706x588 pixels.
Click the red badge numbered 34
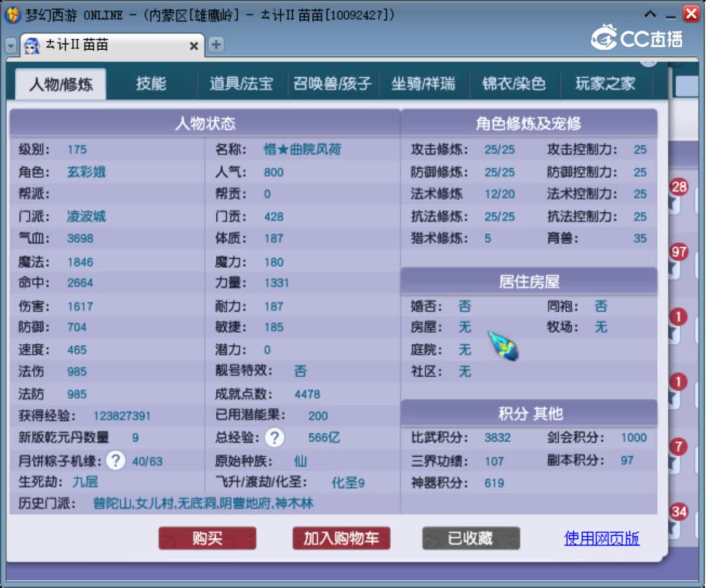coord(679,512)
